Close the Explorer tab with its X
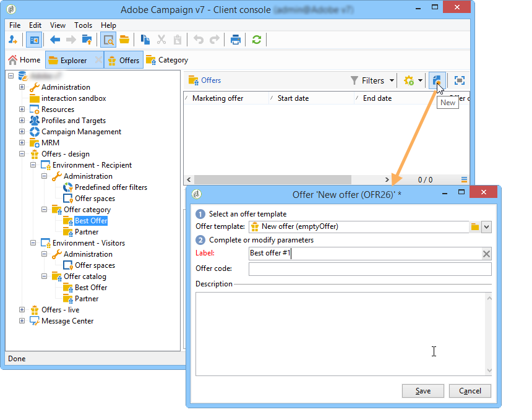Viewport: 532px width, 420px height. point(98,60)
